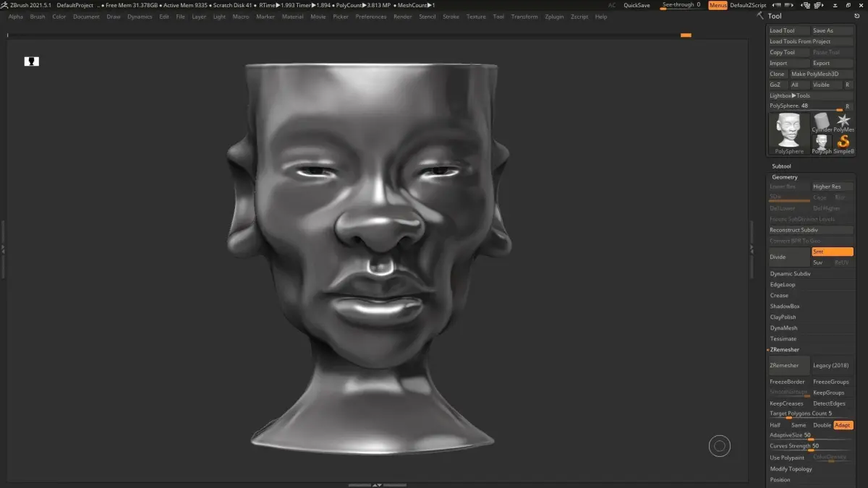Toggle KeepCreases option

pos(788,403)
